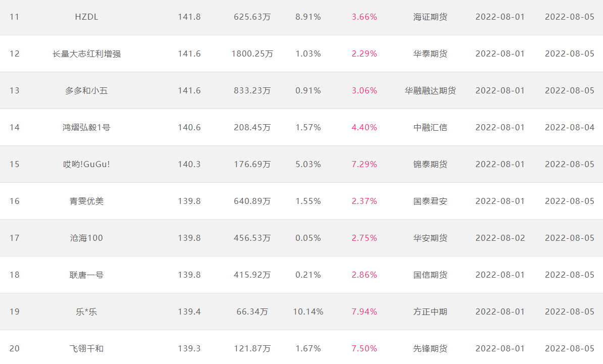The height and width of the screenshot is (364, 603).
Task: Click the 7.94% return value
Action: pos(364,311)
